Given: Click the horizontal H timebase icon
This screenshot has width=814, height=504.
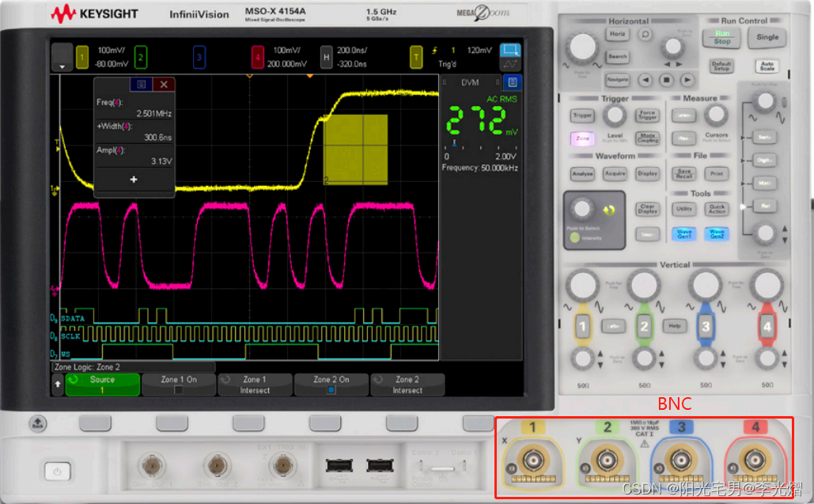Looking at the screenshot, I should [326, 57].
